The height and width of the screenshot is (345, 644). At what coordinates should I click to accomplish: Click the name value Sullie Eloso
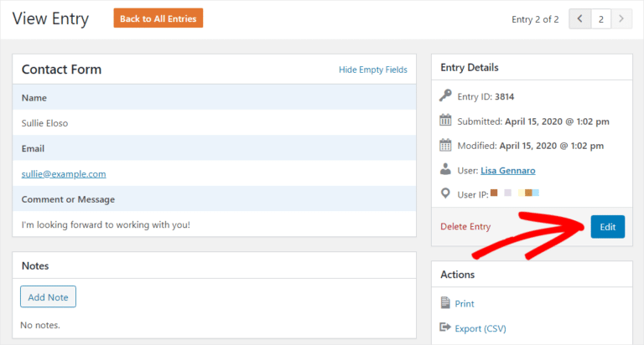[x=44, y=123]
